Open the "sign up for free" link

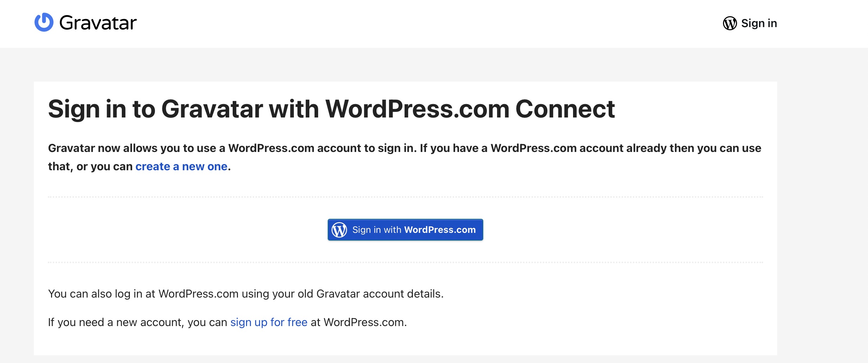[x=269, y=322]
